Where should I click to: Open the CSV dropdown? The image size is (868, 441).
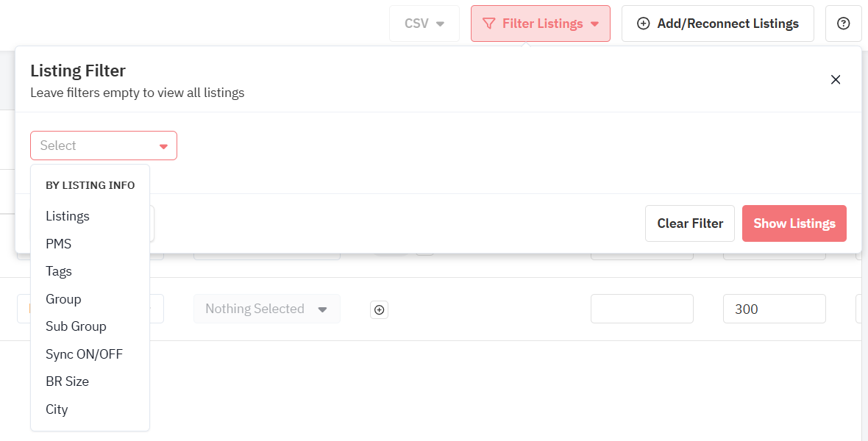coord(424,24)
